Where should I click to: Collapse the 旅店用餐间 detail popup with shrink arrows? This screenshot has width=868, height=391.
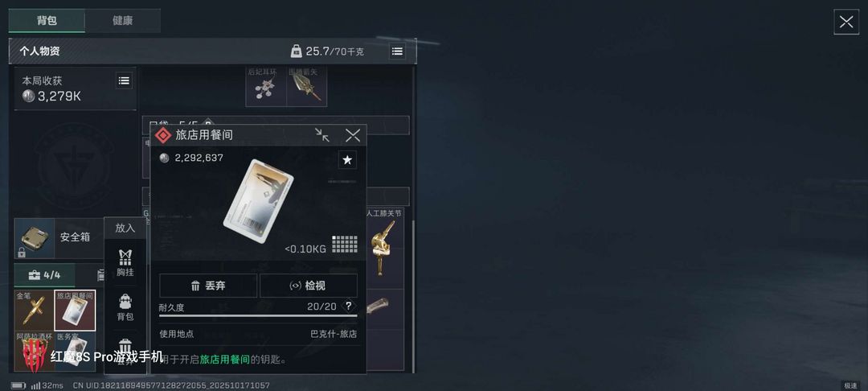click(x=322, y=135)
